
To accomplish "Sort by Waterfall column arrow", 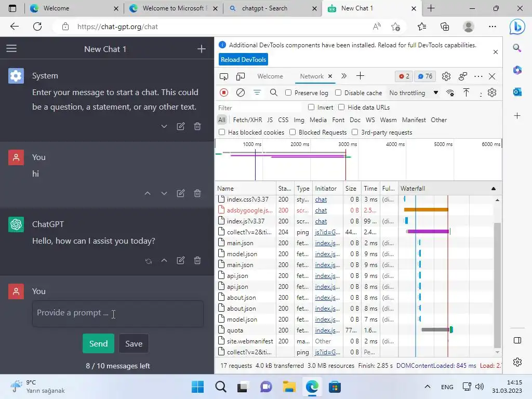I will pos(494,189).
